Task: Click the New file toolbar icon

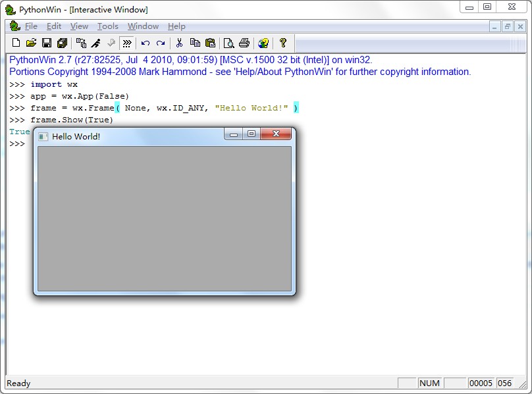Action: (x=16, y=43)
